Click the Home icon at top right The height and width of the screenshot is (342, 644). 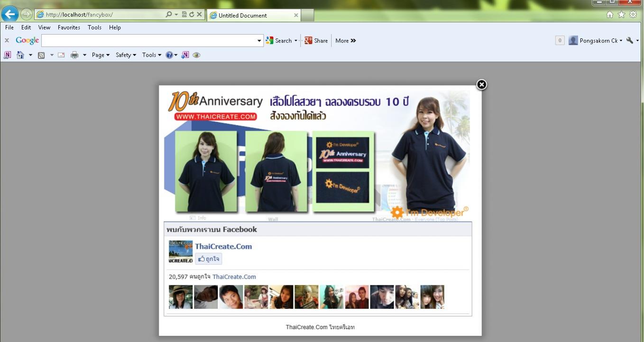tap(610, 15)
